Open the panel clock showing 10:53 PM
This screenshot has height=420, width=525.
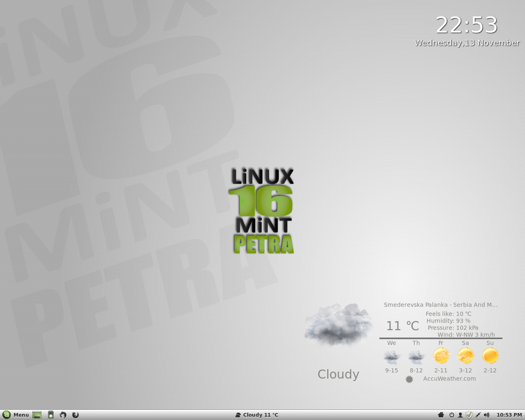point(509,415)
